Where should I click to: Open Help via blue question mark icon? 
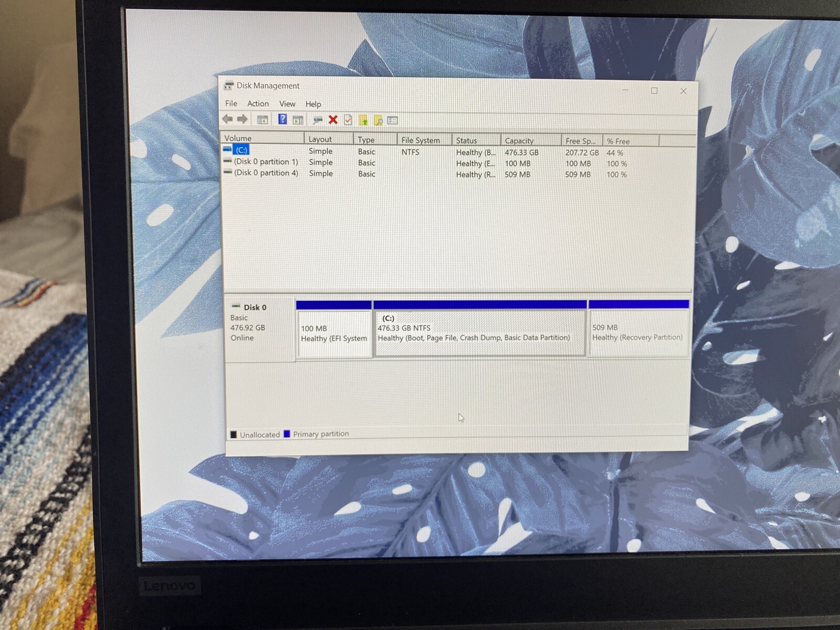[282, 119]
